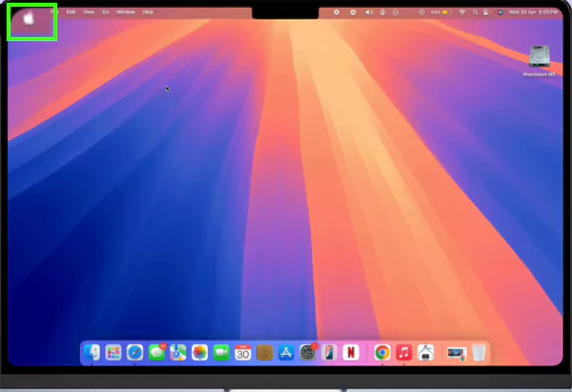Launch Google Chrome from the Dock

382,353
